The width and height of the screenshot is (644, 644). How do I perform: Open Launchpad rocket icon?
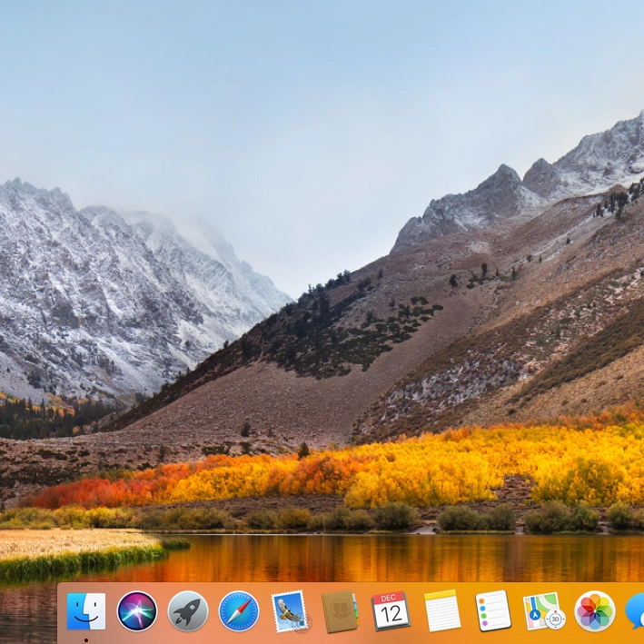tap(188, 611)
